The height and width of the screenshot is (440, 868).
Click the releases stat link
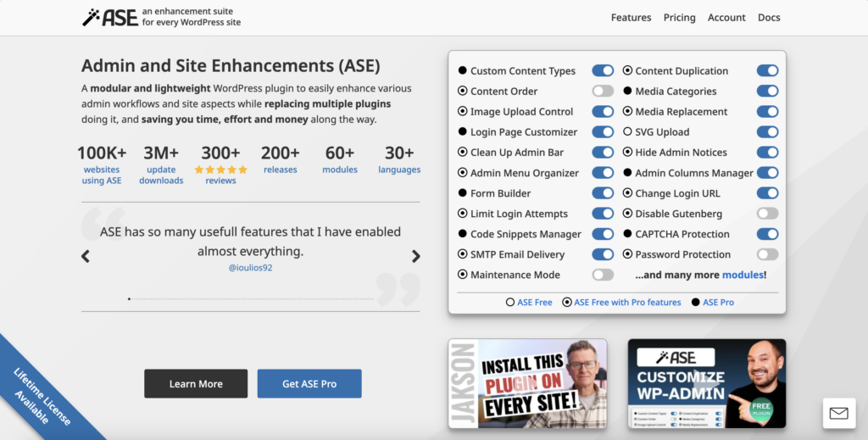pos(280,170)
